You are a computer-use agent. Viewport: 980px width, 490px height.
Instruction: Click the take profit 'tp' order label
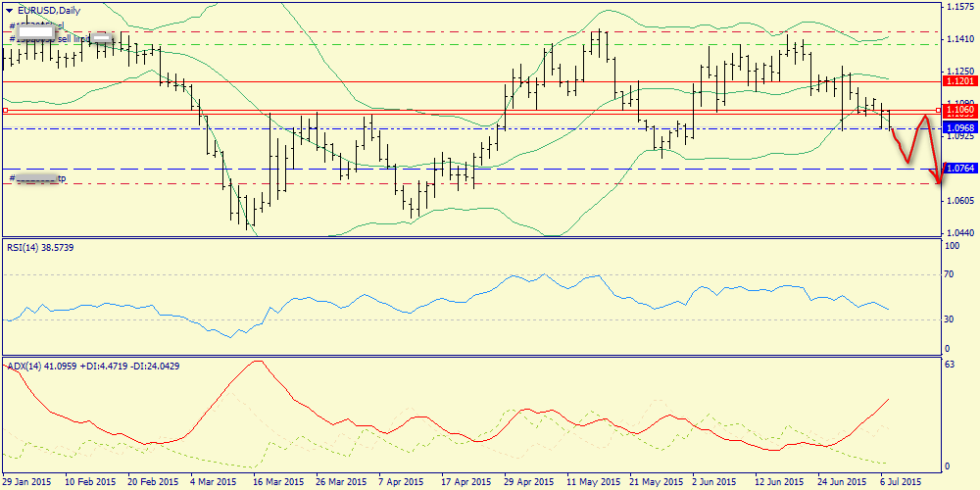click(39, 178)
